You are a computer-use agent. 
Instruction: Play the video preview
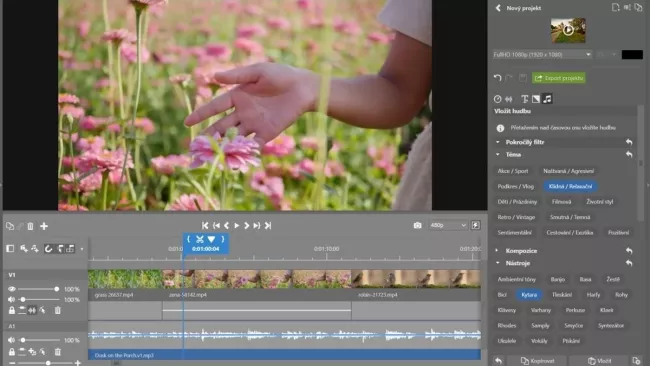pos(237,225)
